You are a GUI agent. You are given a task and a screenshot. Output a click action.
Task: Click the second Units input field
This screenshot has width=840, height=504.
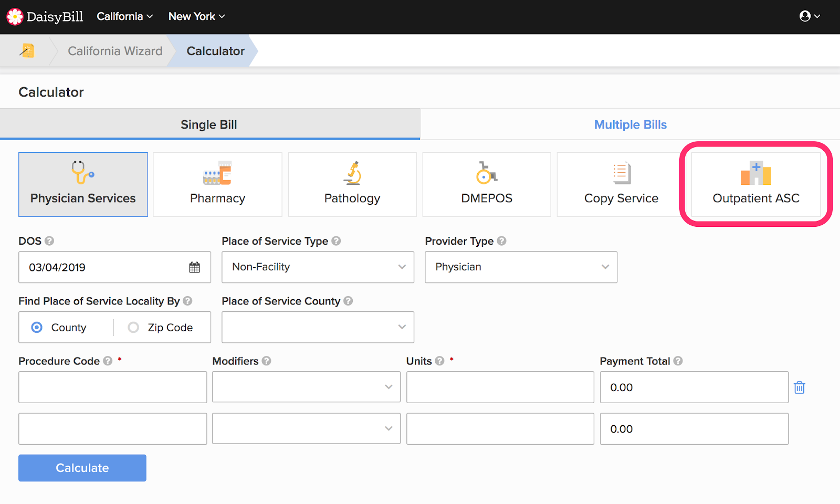(500, 429)
